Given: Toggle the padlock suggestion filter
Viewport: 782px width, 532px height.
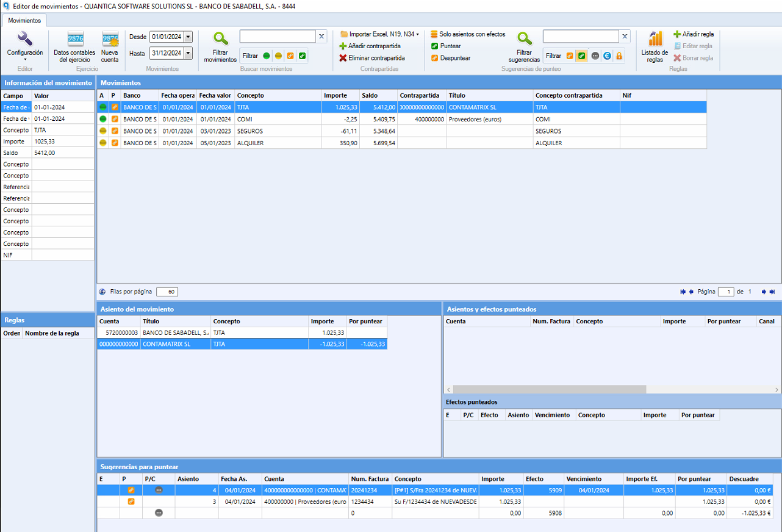Looking at the screenshot, I should click(619, 56).
